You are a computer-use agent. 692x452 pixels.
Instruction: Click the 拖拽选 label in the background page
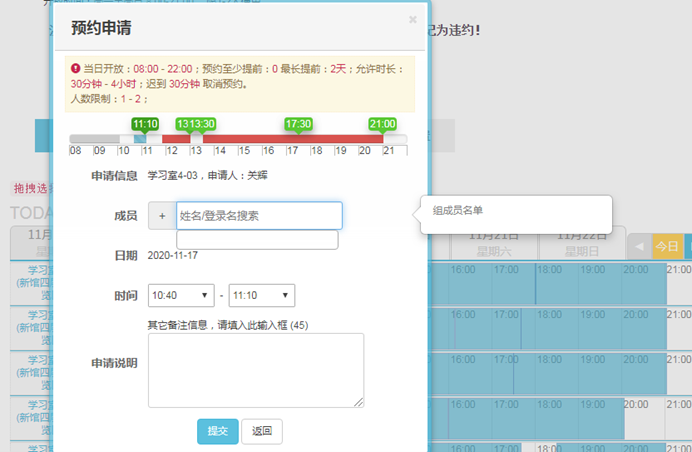click(30, 188)
